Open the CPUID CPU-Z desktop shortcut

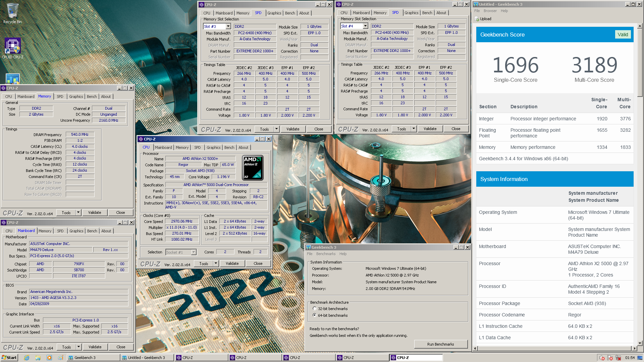tap(12, 48)
